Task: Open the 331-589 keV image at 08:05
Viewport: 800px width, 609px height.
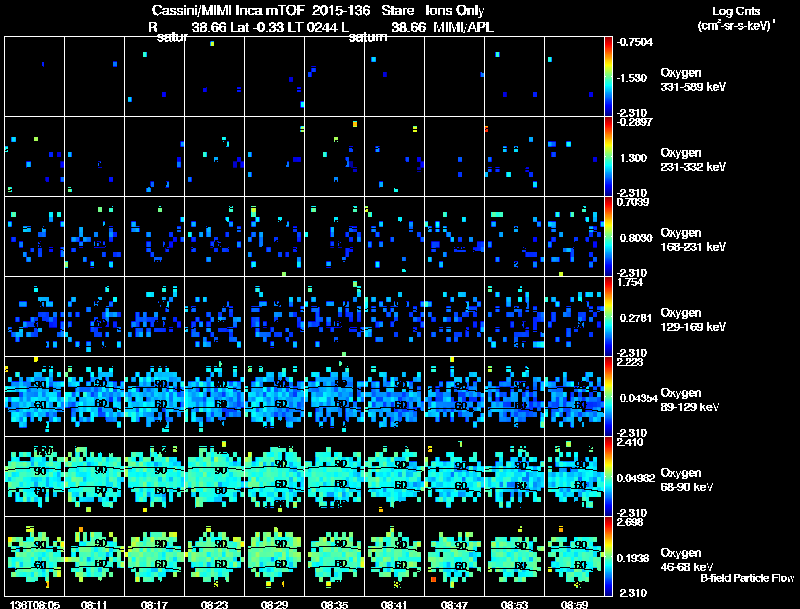Action: click(x=35, y=77)
